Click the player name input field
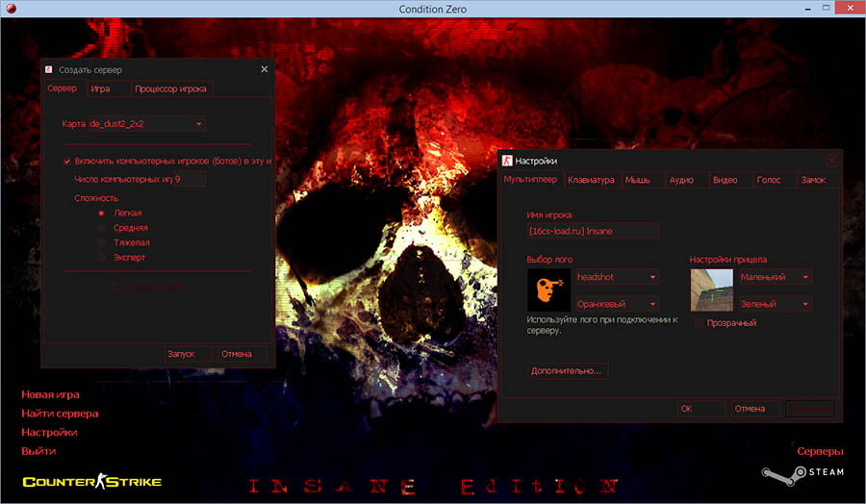Screen dimensions: 866x504 [x=593, y=231]
